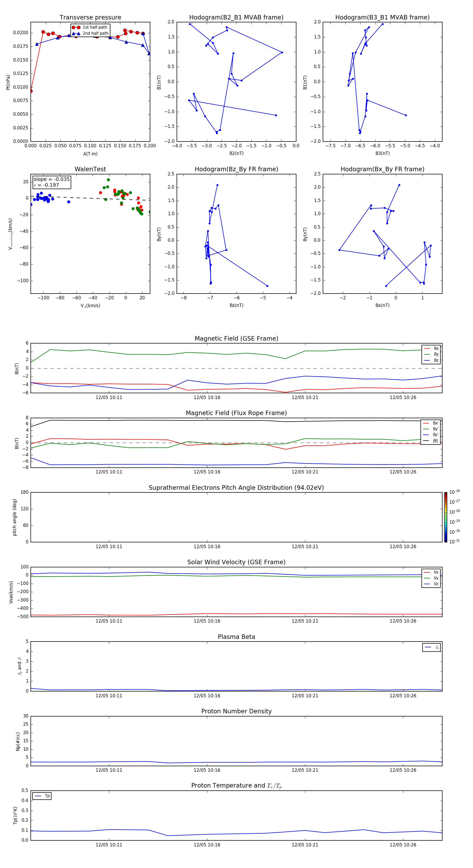This screenshot has height=868, width=473.
Task: Click the "Pt(nPa)" y-axis label
Action: (8, 82)
